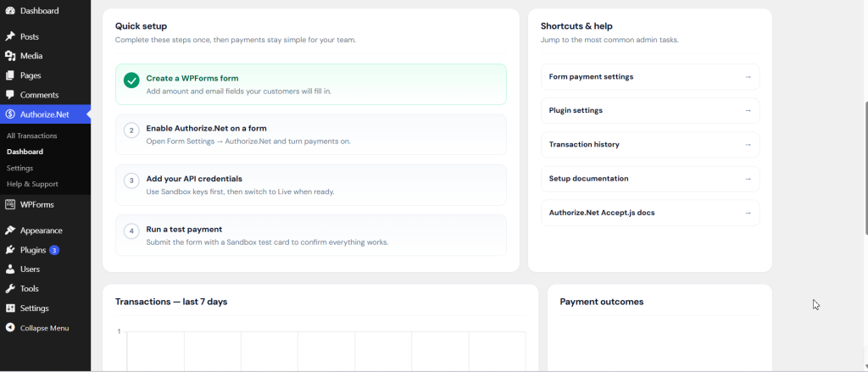Click step 3 circle for API credentials
868x372 pixels.
tap(131, 181)
